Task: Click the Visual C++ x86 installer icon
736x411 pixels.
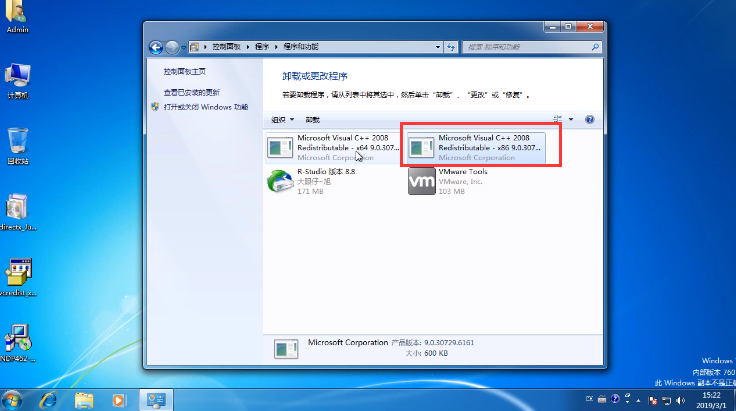Action: click(422, 147)
